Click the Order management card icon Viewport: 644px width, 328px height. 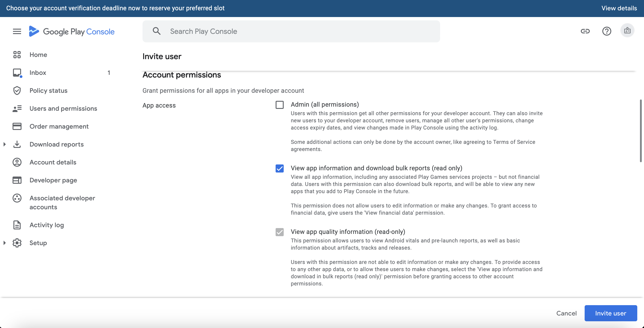(x=17, y=127)
